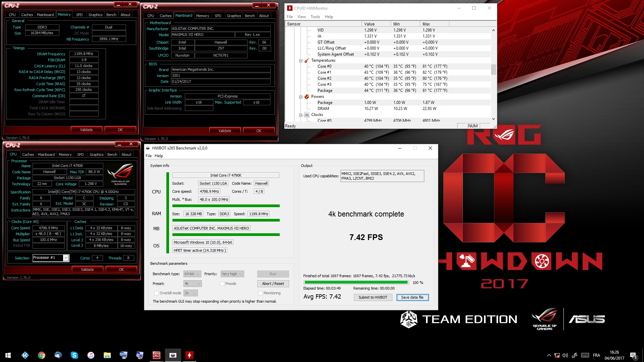Click Validate in the Mainboard CPU-Z window

tap(225, 131)
